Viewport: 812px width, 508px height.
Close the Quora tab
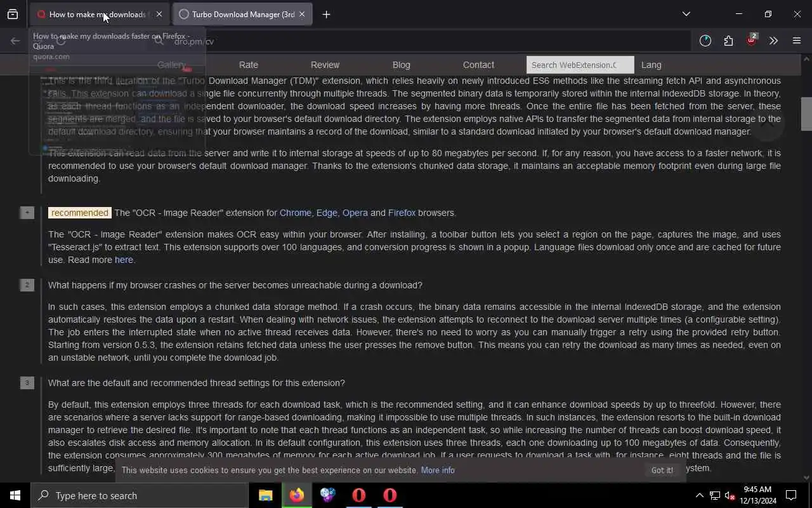[159, 14]
